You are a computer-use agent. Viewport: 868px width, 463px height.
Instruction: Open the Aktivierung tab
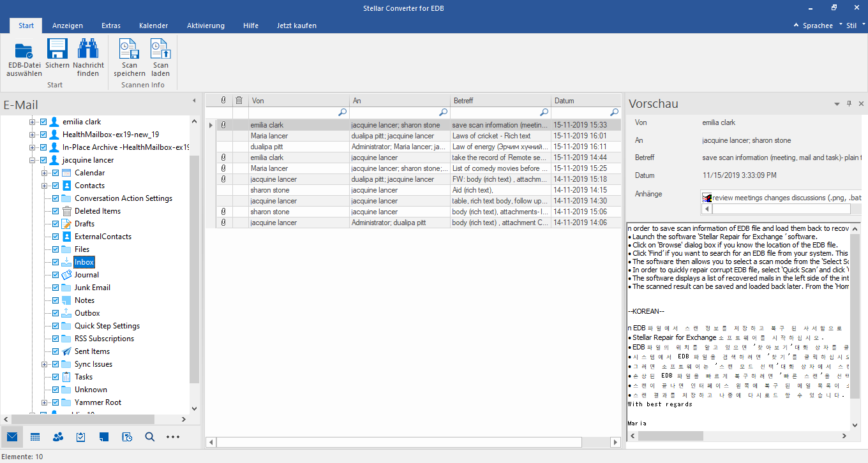click(206, 26)
